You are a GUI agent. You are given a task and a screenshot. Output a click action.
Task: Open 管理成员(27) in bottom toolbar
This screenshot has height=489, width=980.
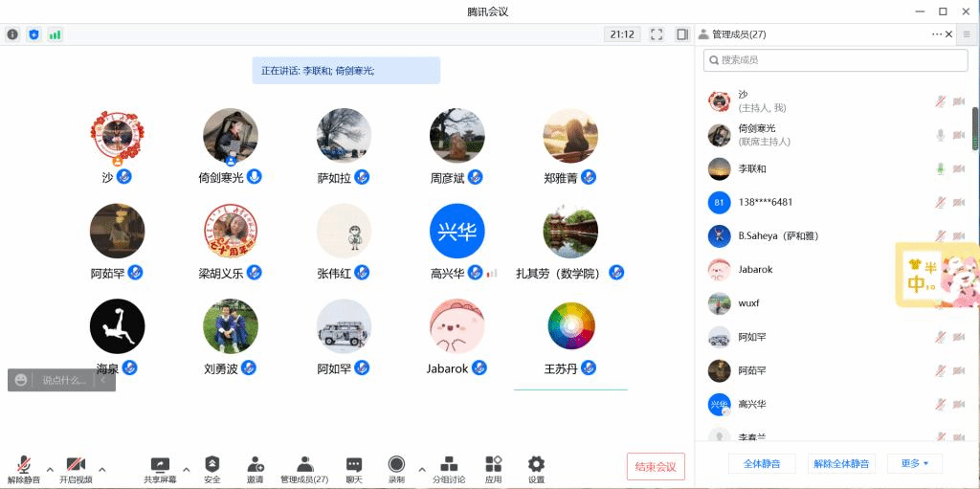pyautogui.click(x=304, y=468)
